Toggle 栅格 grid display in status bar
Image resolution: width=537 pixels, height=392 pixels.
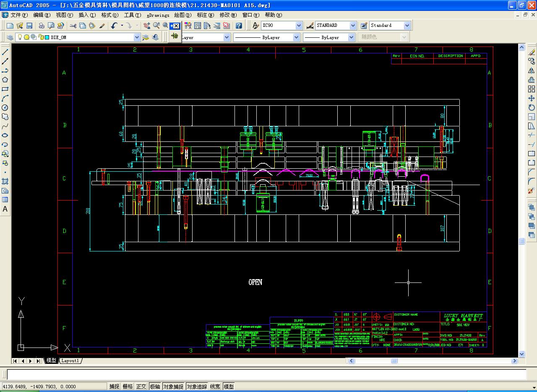(128, 387)
